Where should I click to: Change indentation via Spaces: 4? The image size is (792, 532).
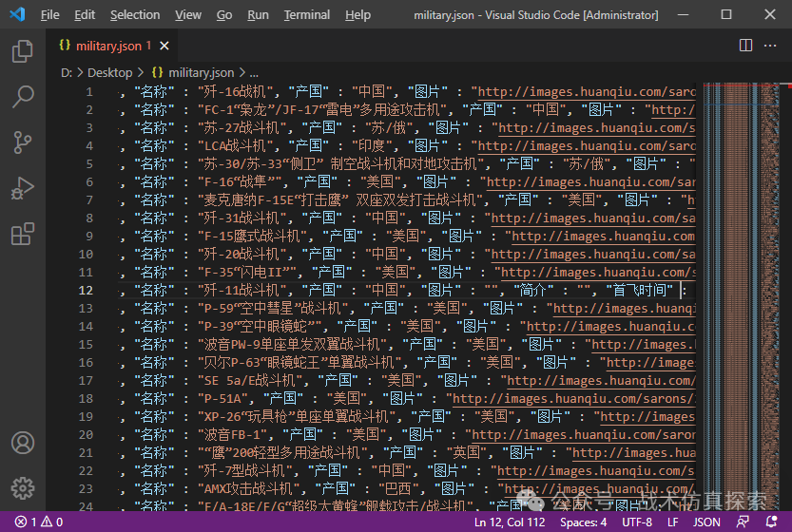[x=583, y=522]
